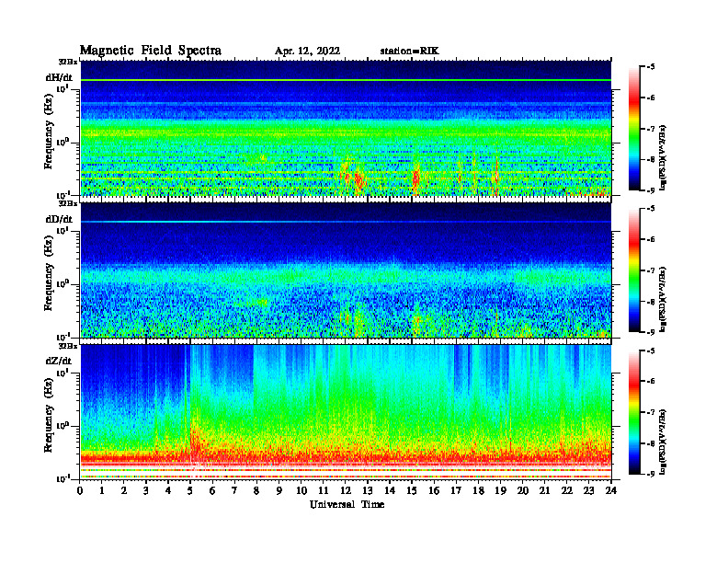Click hour tick label 11 on time axis

coord(324,490)
